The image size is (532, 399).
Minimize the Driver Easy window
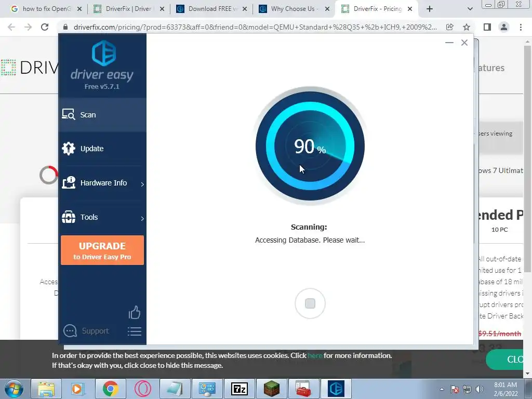449,43
